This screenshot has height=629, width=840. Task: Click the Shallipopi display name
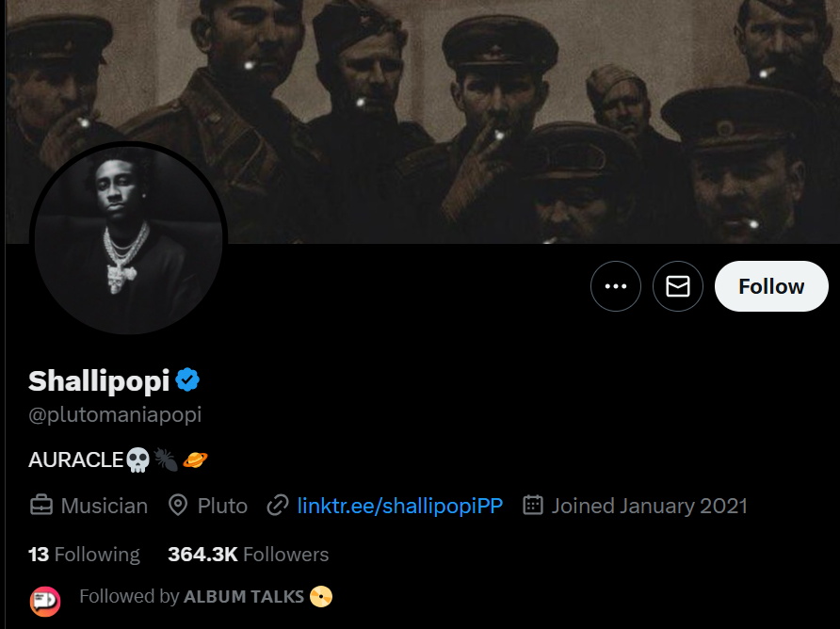point(99,380)
